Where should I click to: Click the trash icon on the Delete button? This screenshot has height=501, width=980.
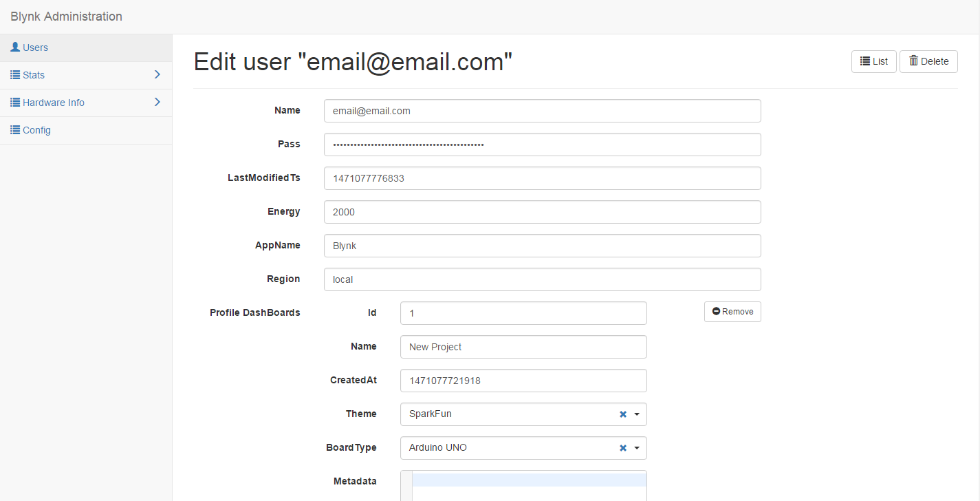(x=913, y=61)
